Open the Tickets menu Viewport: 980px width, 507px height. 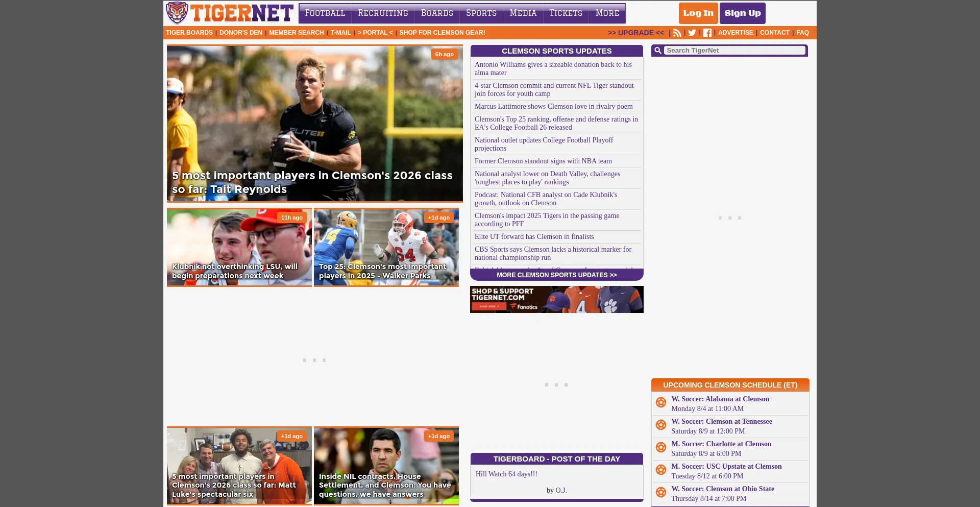point(566,13)
